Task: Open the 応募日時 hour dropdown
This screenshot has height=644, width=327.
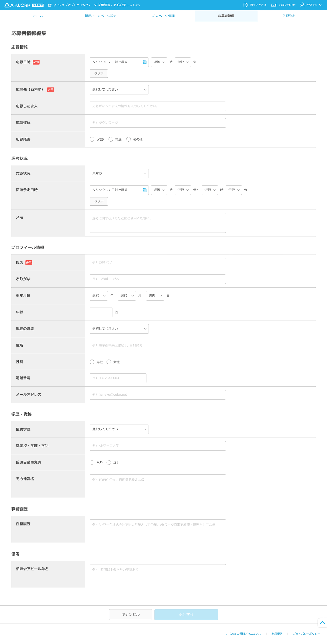Action: 159,62
